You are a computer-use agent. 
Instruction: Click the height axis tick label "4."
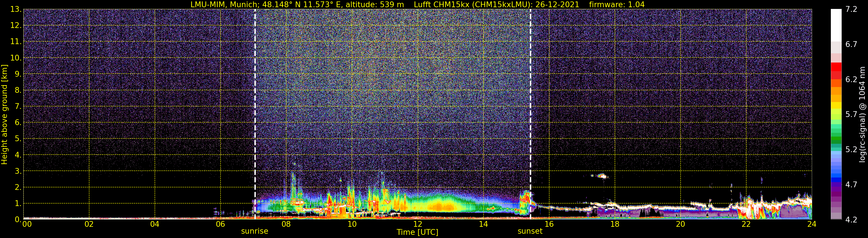18,155
